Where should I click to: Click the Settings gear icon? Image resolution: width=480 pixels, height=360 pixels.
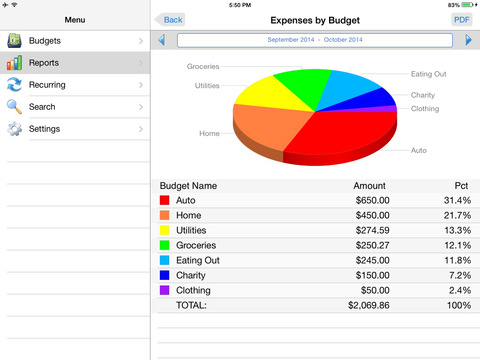coord(14,129)
